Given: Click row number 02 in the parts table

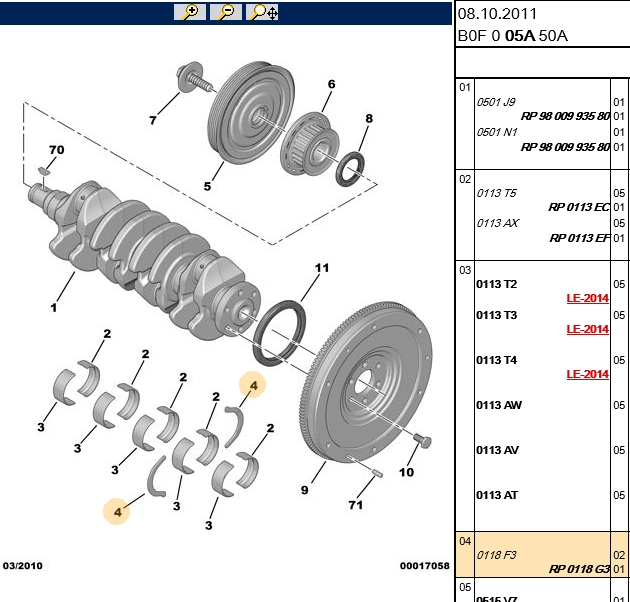Looking at the screenshot, I should tap(465, 179).
